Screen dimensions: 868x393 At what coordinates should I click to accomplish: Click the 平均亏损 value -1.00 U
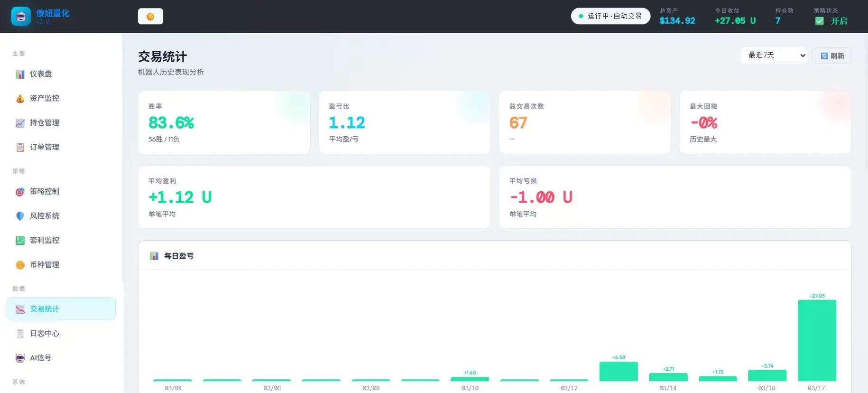[541, 197]
